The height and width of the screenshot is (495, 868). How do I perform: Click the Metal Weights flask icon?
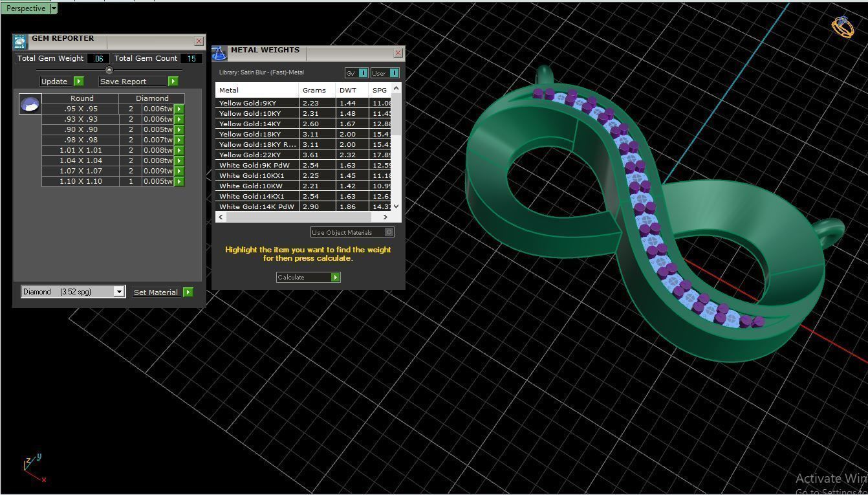(219, 54)
